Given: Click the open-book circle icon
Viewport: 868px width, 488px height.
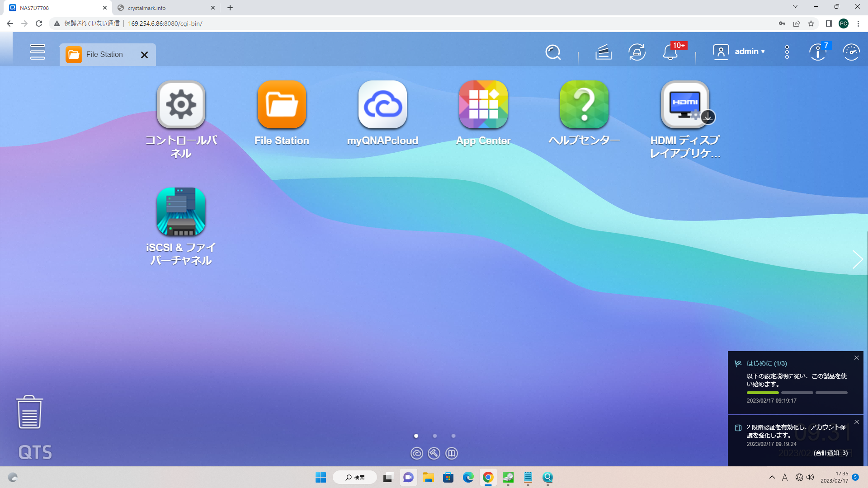Looking at the screenshot, I should (x=452, y=453).
